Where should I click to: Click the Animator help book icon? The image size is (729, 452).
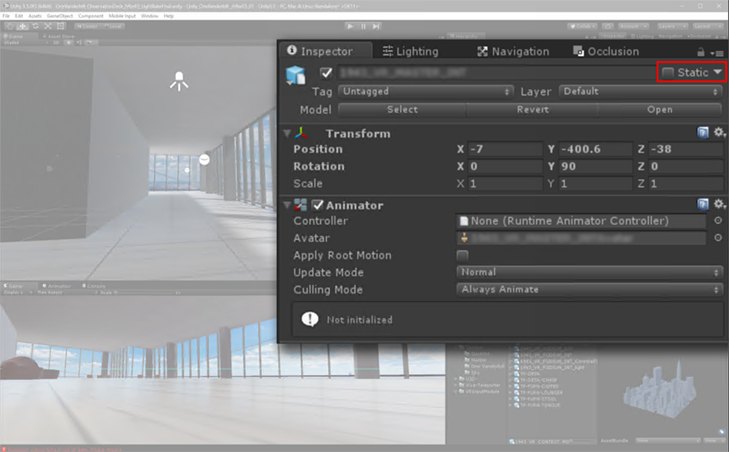703,204
